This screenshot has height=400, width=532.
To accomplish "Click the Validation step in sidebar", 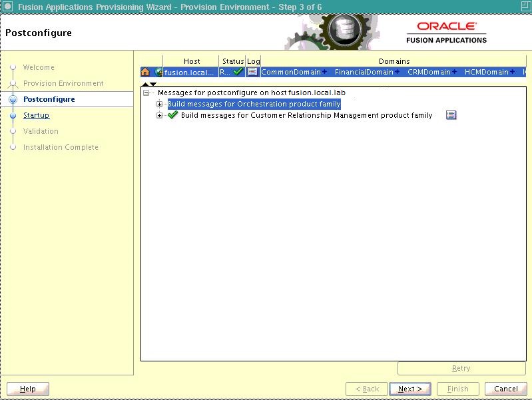I will [x=41, y=131].
